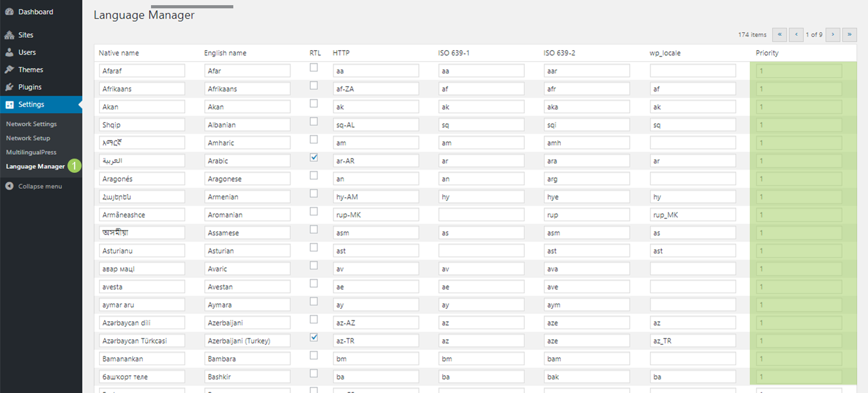Viewport: 868px width, 393px height.
Task: Open the MultilingualPress submenu item
Action: tap(31, 152)
